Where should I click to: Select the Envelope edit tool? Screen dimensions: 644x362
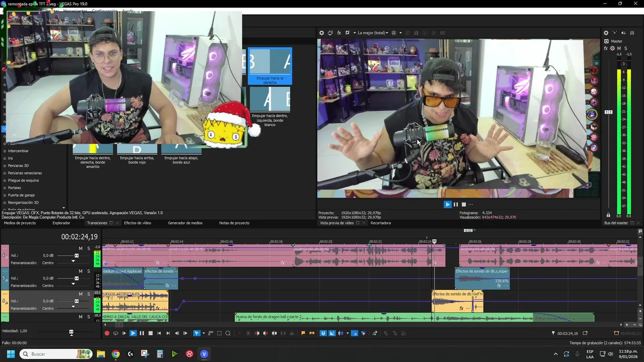pyautogui.click(x=211, y=333)
